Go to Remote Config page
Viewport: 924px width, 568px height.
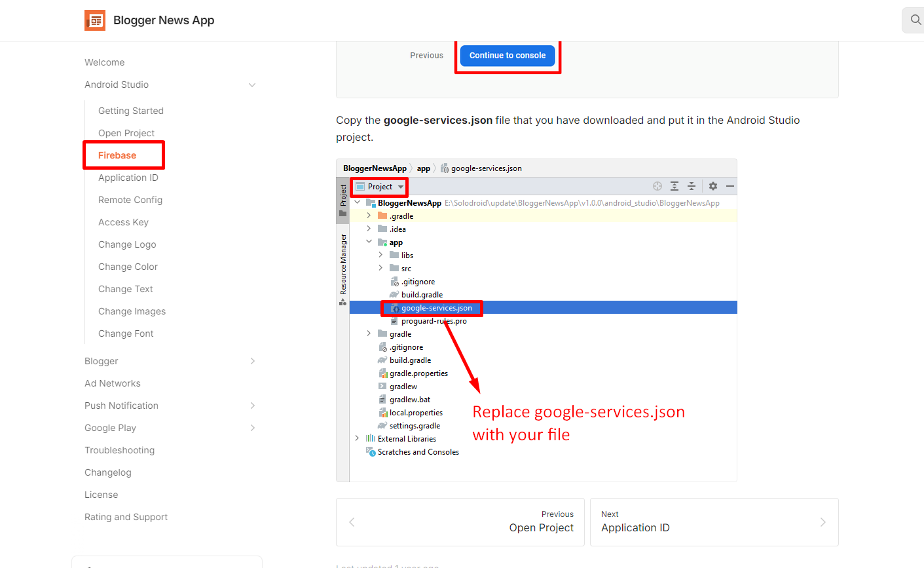130,200
